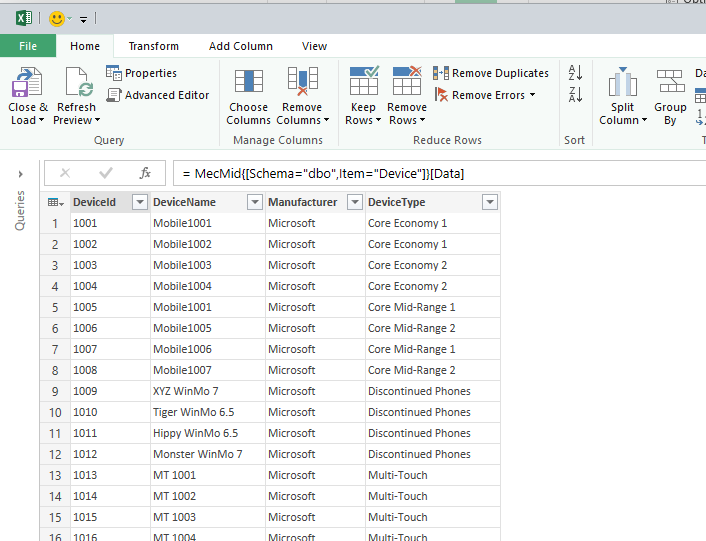Select the DeviceType column header

tap(397, 202)
